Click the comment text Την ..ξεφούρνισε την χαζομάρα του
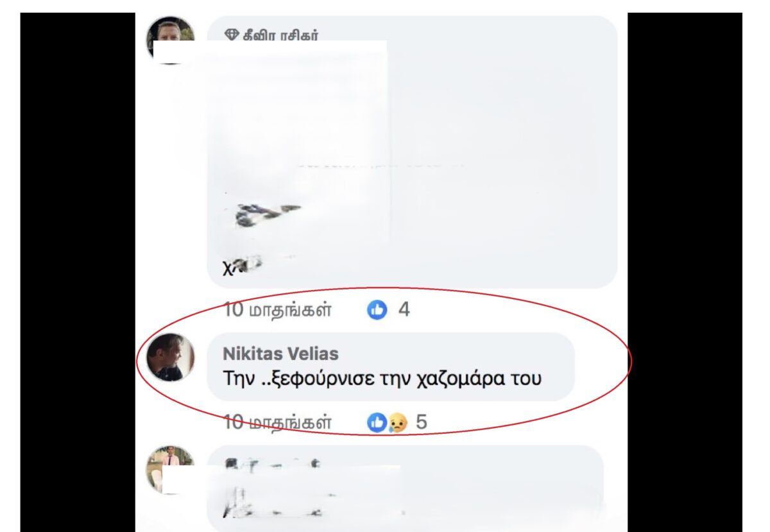The height and width of the screenshot is (532, 770). pos(382,378)
